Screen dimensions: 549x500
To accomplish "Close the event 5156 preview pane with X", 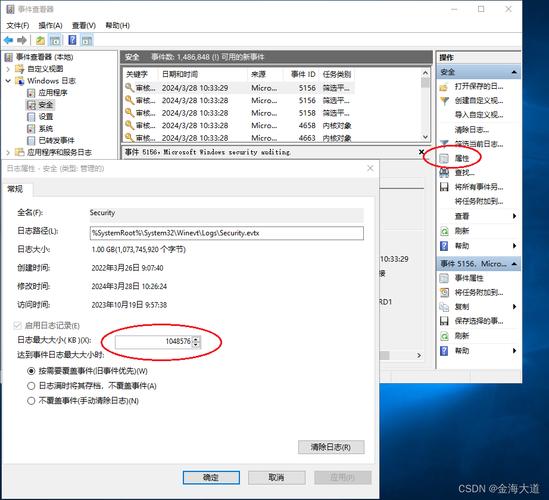I will coord(422,152).
